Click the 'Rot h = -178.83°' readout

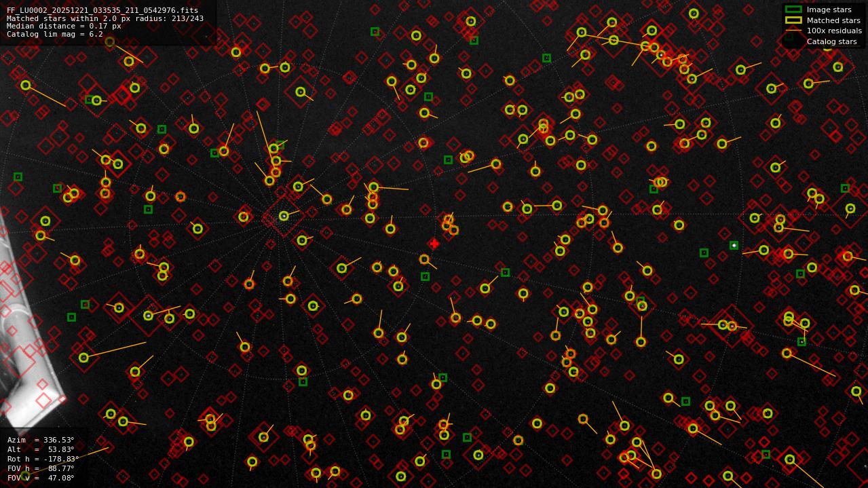tap(43, 459)
